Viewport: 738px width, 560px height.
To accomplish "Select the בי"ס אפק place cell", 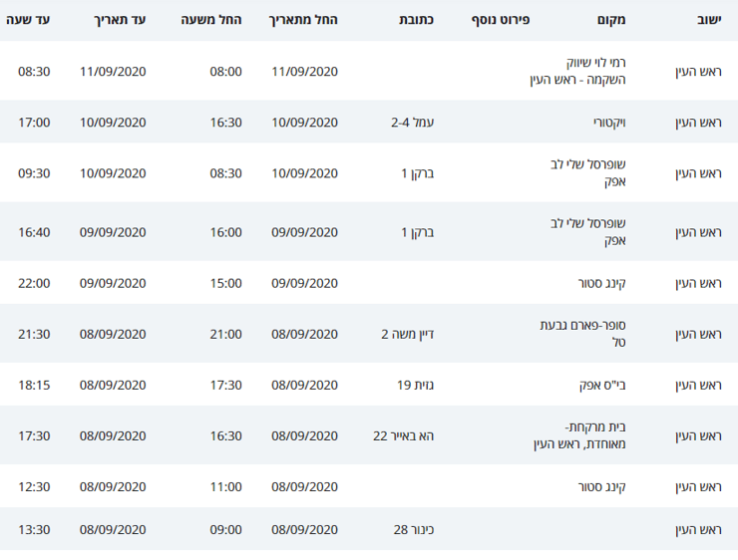I will click(x=602, y=385).
